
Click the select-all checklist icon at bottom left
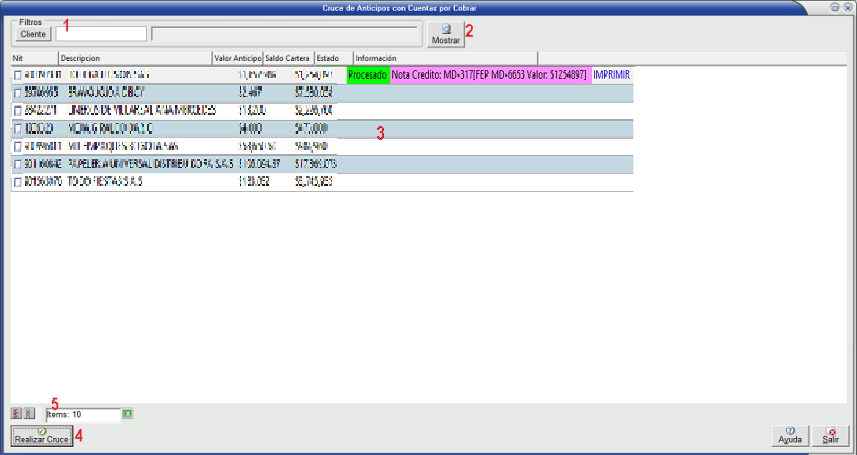coord(16,413)
